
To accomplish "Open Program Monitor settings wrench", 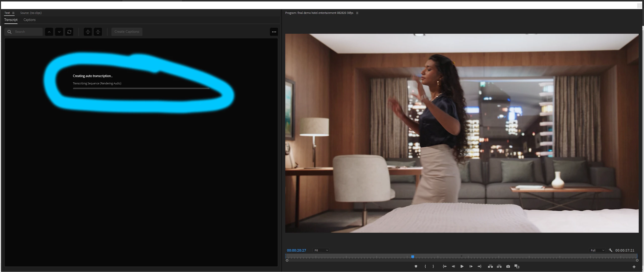I will 611,250.
